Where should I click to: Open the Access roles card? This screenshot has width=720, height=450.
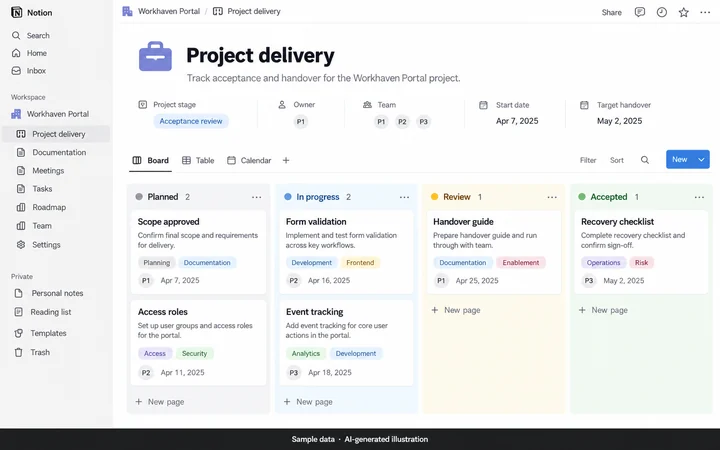[198, 343]
